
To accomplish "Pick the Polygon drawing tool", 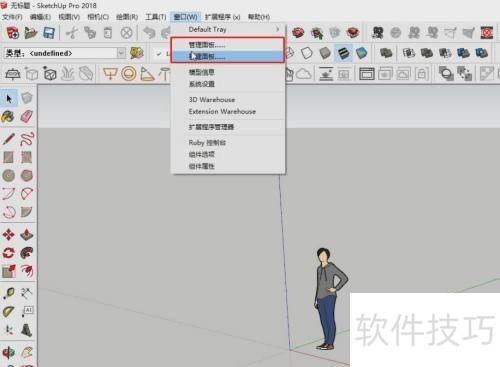I will 27,175.
